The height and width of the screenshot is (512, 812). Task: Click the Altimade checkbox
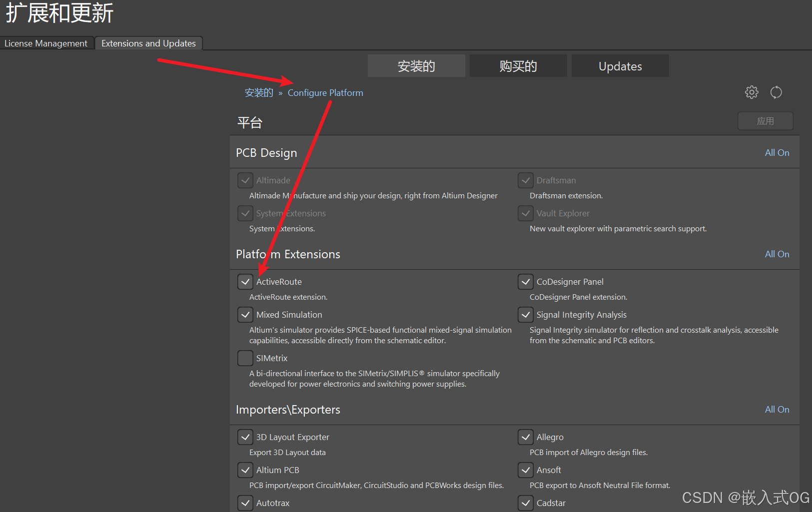pos(245,180)
